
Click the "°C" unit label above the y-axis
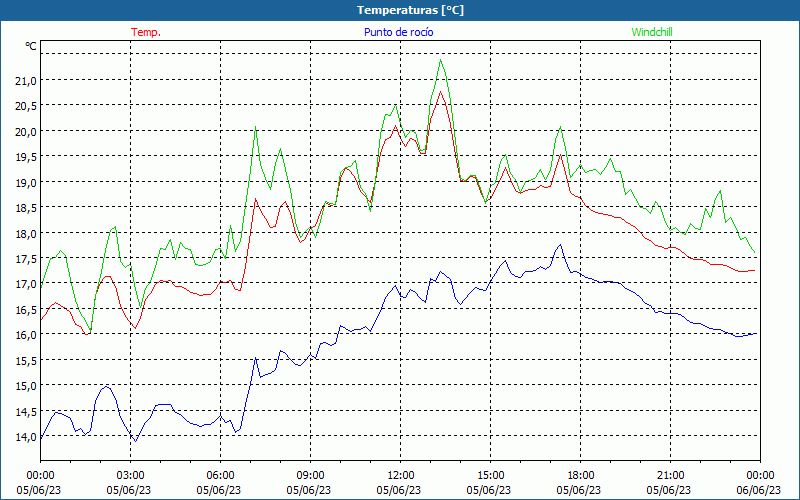click(x=30, y=46)
